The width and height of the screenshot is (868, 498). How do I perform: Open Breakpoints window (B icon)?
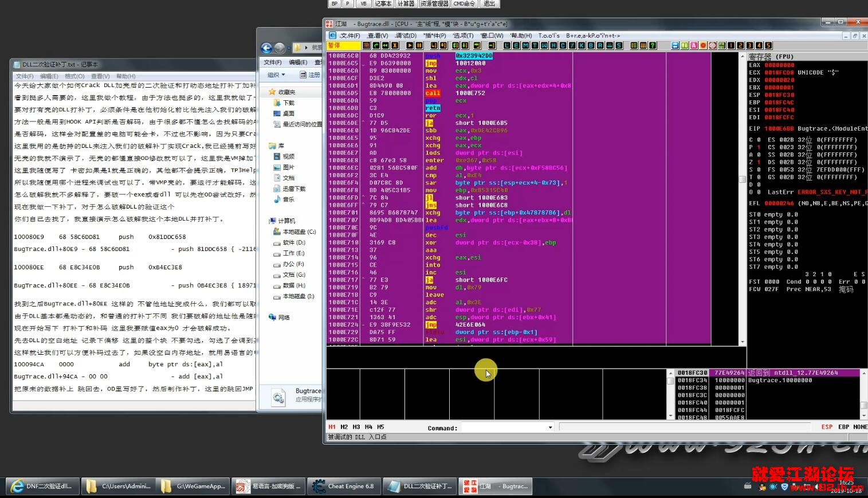pos(591,45)
